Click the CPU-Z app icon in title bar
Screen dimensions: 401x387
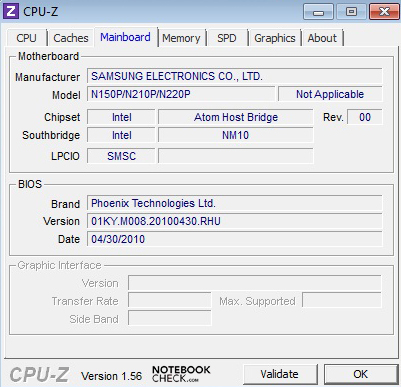click(x=11, y=11)
